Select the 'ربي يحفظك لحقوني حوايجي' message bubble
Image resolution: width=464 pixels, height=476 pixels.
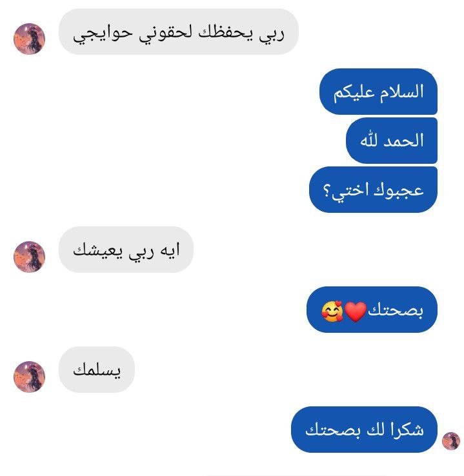pos(179,32)
